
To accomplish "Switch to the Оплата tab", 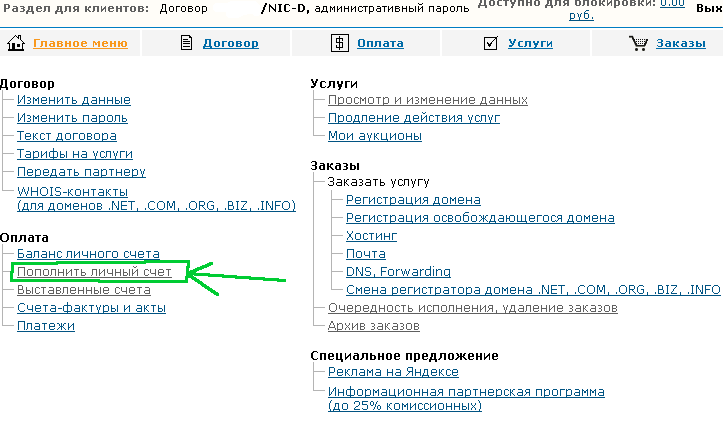I will click(x=380, y=44).
